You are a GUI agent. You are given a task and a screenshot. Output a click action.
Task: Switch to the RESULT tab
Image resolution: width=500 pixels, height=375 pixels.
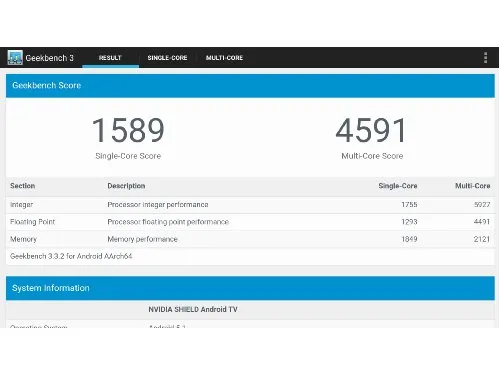point(110,58)
